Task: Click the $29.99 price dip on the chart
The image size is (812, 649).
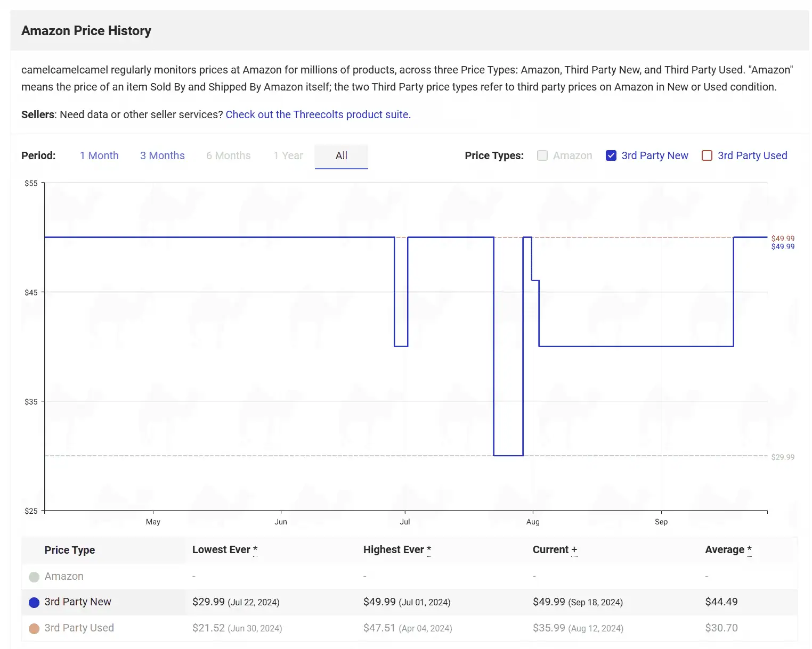Action: (508, 455)
